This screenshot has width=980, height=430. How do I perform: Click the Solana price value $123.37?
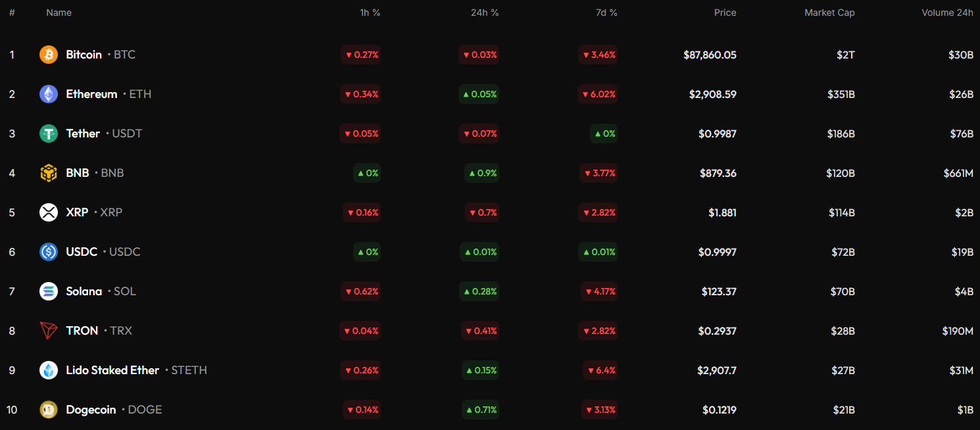point(718,291)
